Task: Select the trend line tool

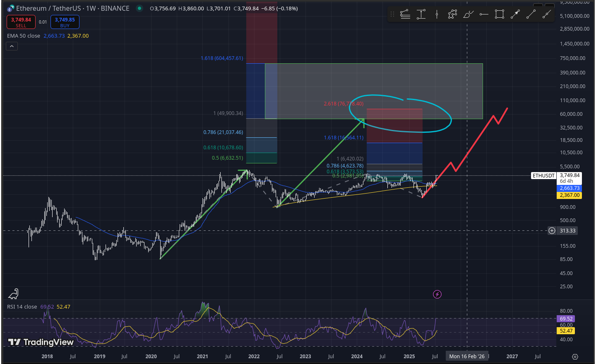Action: point(531,14)
